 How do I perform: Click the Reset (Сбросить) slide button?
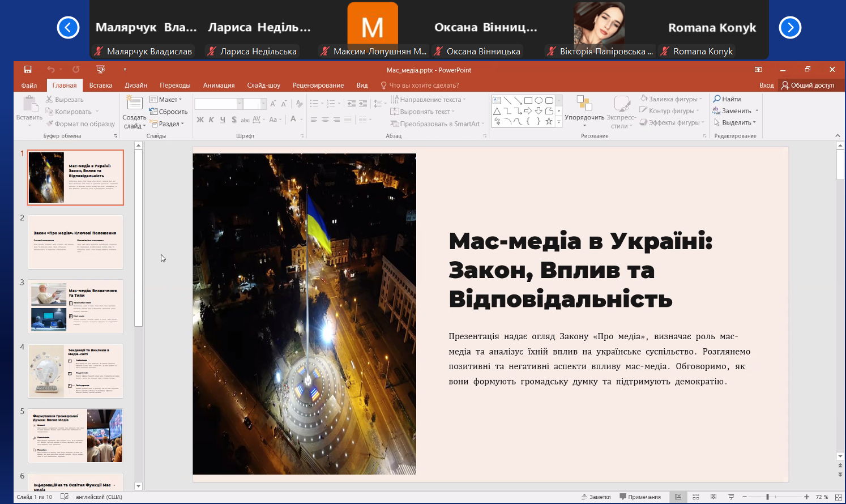(169, 112)
